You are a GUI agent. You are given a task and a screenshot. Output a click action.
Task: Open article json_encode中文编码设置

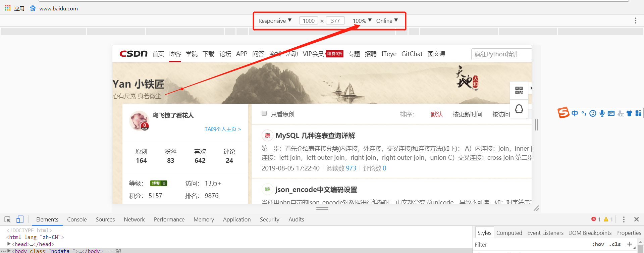coord(316,190)
